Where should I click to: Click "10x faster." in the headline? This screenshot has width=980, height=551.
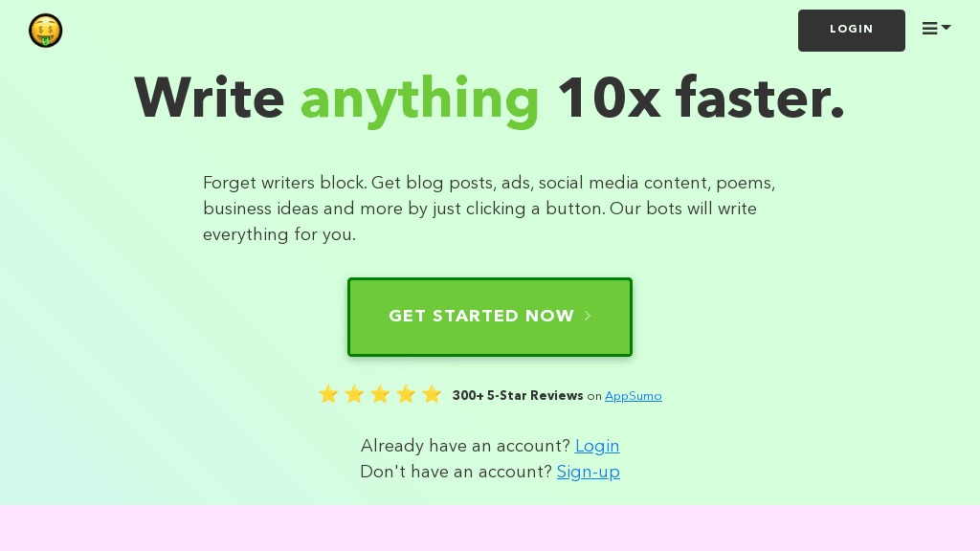[x=701, y=98]
